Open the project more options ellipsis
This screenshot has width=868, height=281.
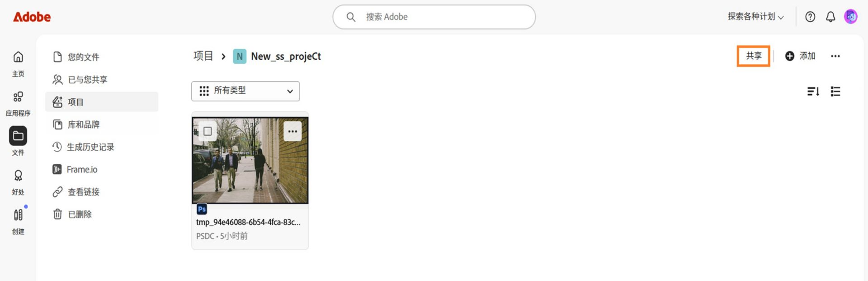click(x=835, y=56)
